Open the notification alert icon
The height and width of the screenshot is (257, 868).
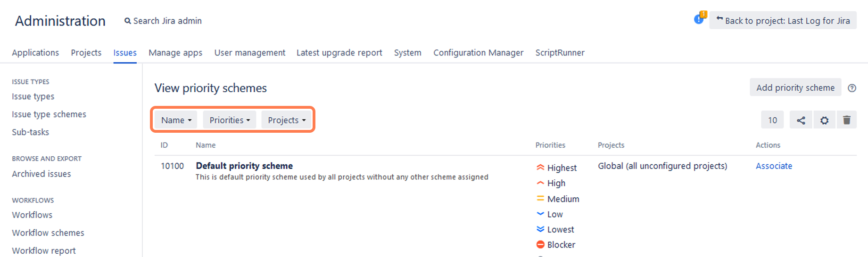click(x=699, y=19)
